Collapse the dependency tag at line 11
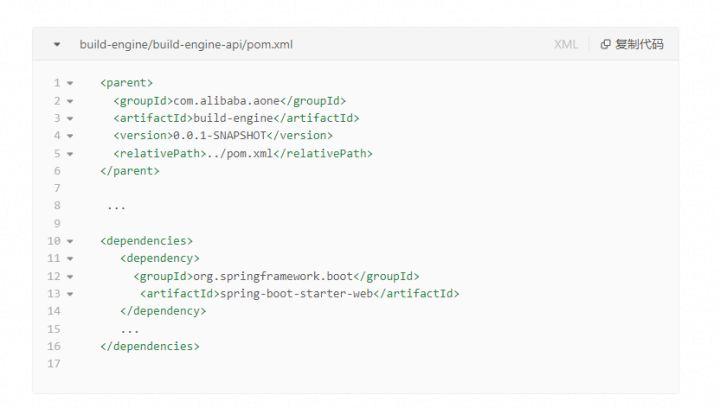 tap(70, 259)
